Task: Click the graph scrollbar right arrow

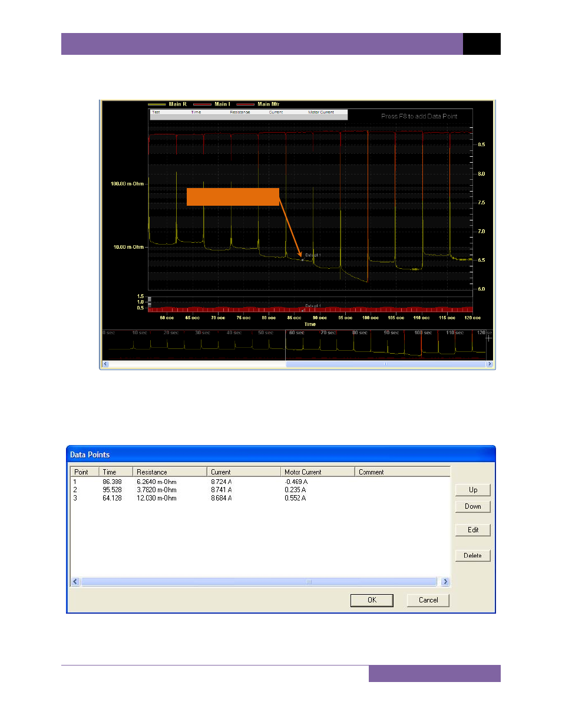Action: pyautogui.click(x=489, y=364)
